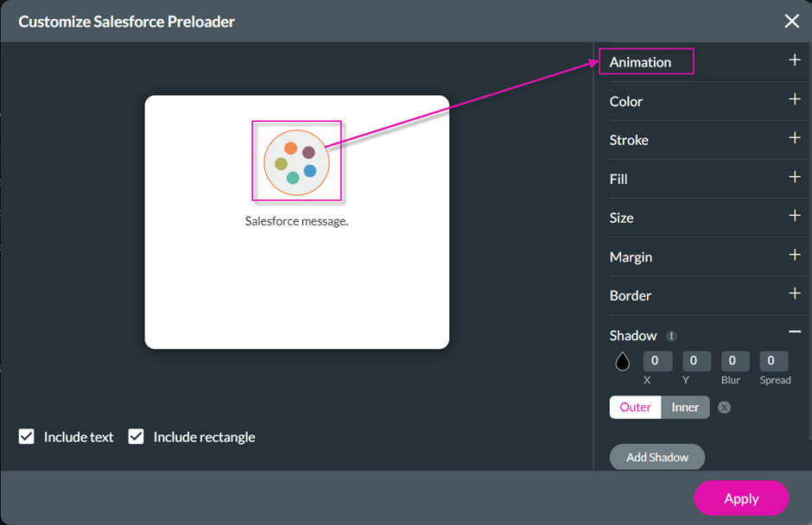Click the Add Shadow button
Image resolution: width=812 pixels, height=525 pixels.
657,457
